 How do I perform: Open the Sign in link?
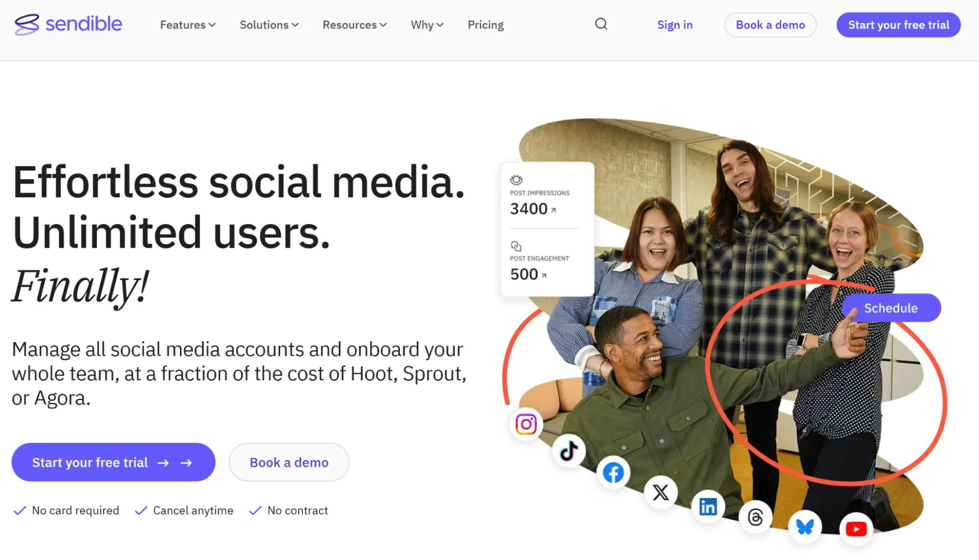point(674,25)
